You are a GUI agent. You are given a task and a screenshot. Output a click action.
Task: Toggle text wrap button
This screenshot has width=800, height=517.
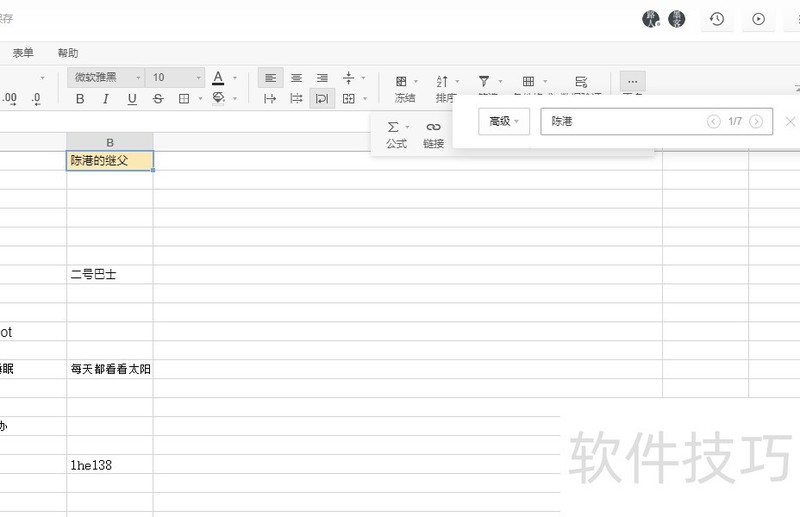[322, 99]
